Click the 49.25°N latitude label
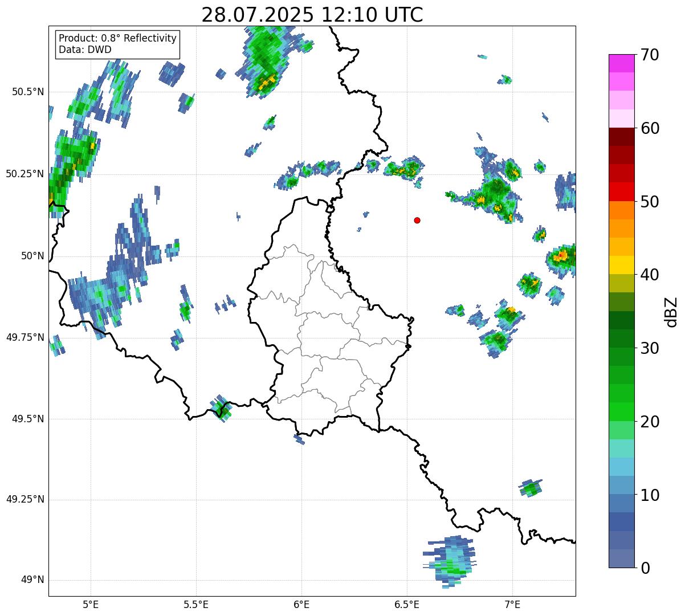Screen dimensions: 685x616 coord(25,500)
